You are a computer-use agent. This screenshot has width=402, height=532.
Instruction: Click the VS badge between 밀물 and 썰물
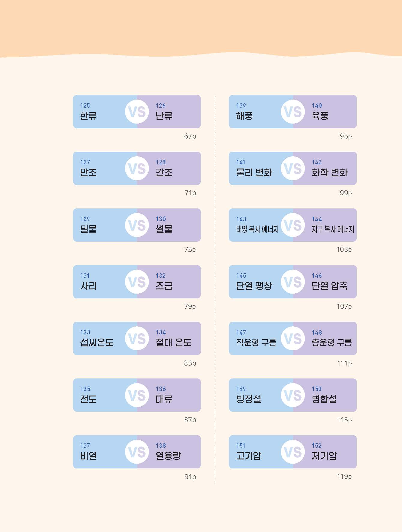click(137, 225)
